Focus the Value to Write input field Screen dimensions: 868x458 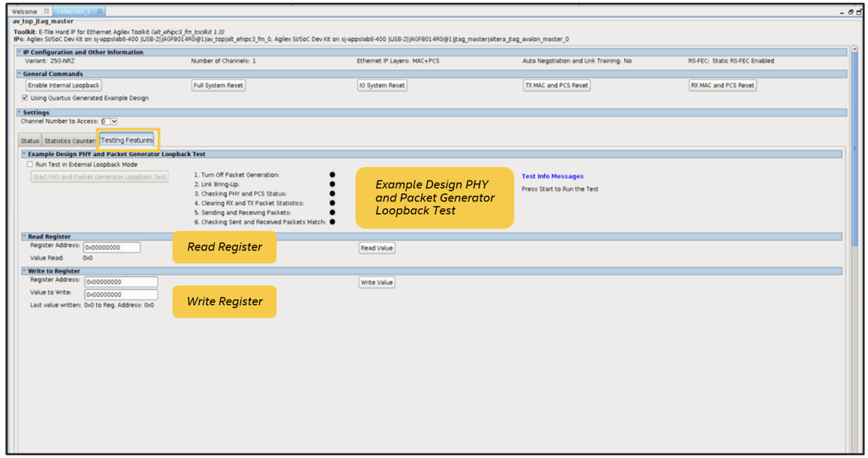121,295
